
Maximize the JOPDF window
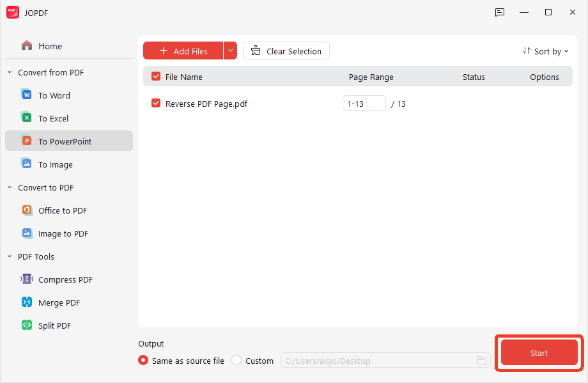tap(548, 12)
